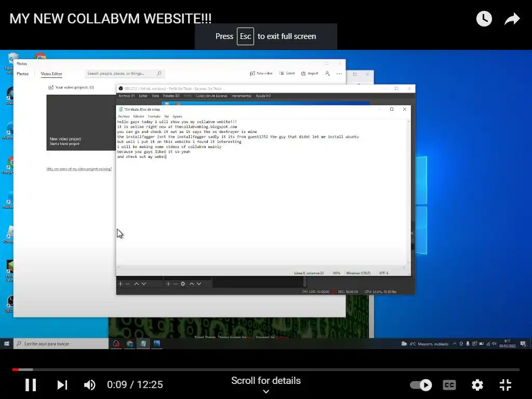Click OBS source properties gear icon
The width and height of the screenshot is (532, 399).
pyautogui.click(x=183, y=284)
